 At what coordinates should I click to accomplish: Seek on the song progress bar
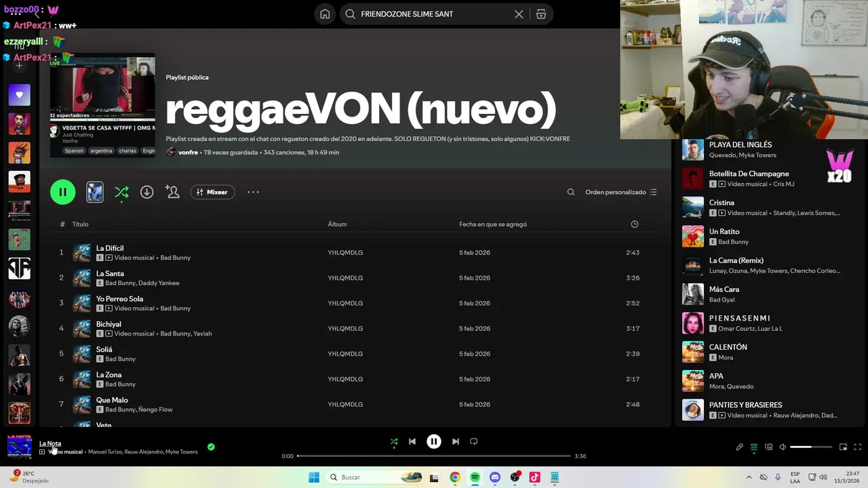[x=434, y=456]
